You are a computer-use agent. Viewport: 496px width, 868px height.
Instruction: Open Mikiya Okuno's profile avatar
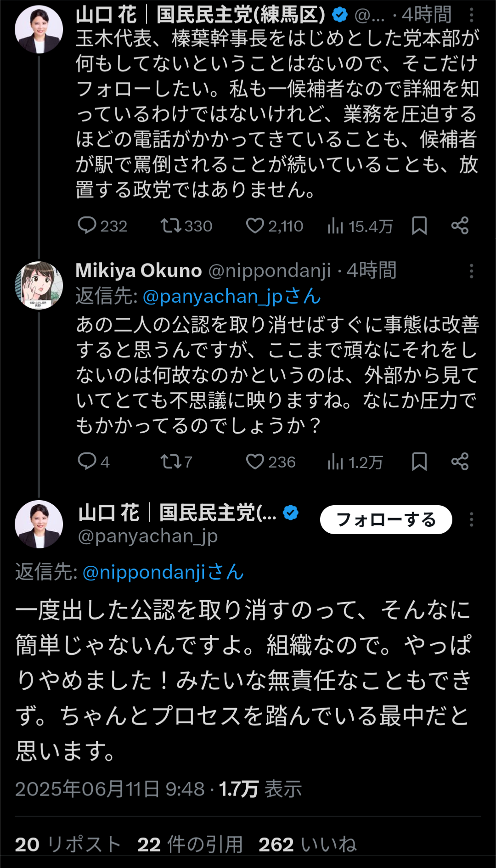pos(39,285)
